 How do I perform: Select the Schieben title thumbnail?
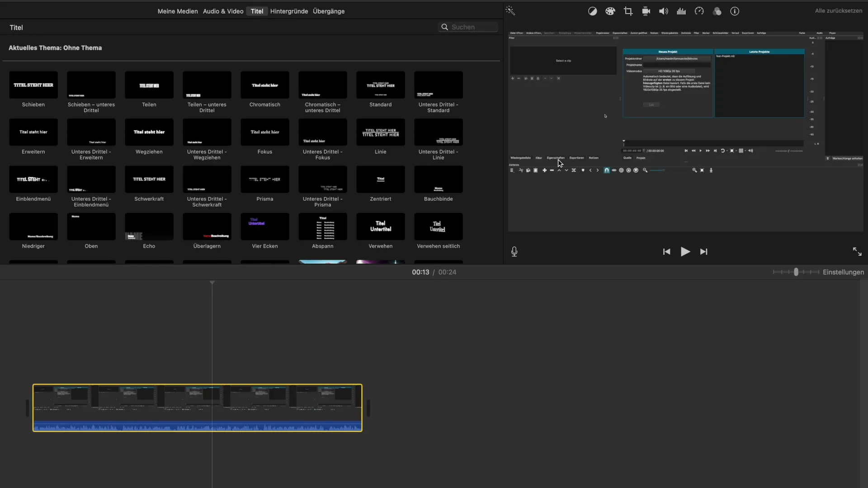click(x=33, y=85)
